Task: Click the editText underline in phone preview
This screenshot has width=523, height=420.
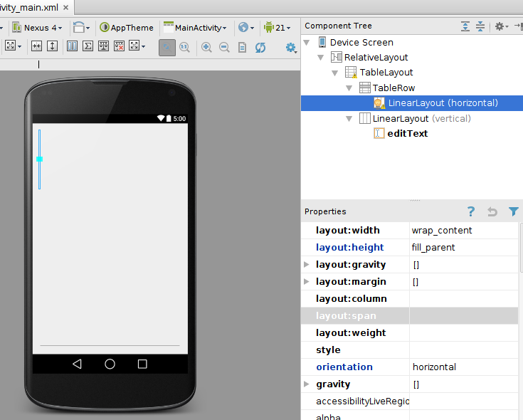Action: click(x=110, y=345)
